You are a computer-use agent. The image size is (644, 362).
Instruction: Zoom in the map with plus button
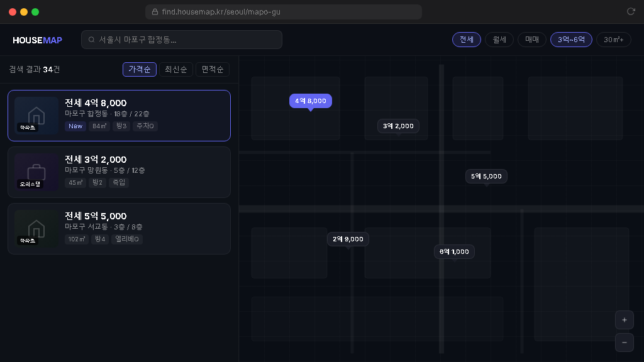[x=624, y=320]
